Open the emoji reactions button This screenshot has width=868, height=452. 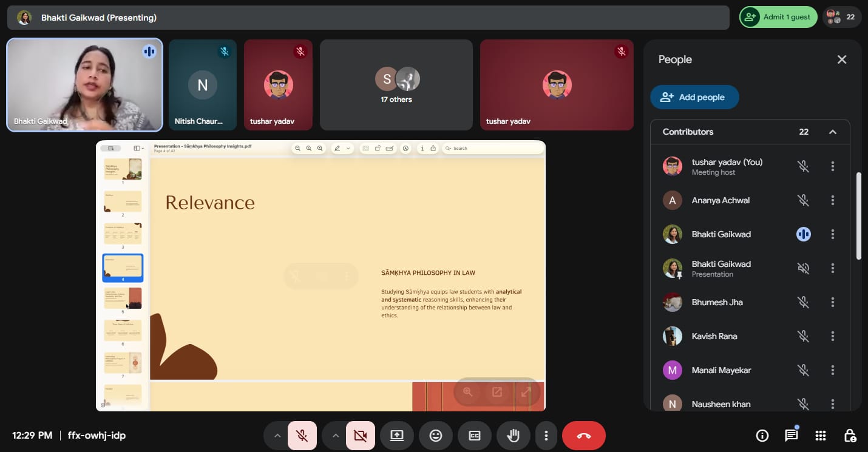point(436,436)
